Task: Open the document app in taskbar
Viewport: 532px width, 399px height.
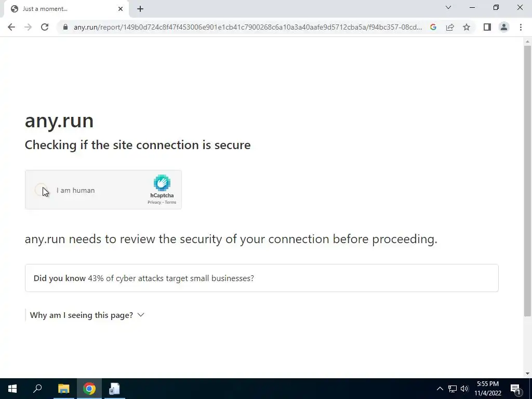Action: [115, 389]
